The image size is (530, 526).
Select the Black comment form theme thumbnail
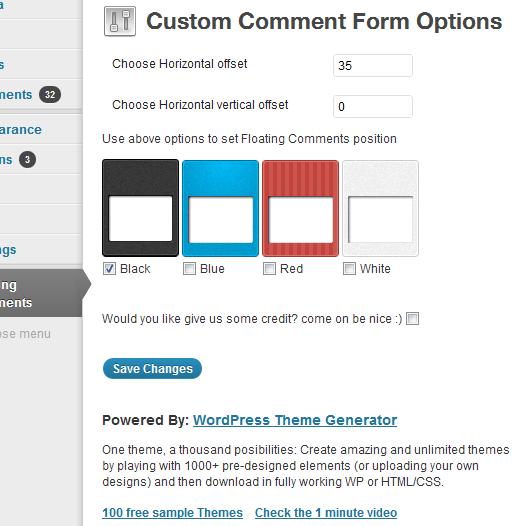coord(140,208)
